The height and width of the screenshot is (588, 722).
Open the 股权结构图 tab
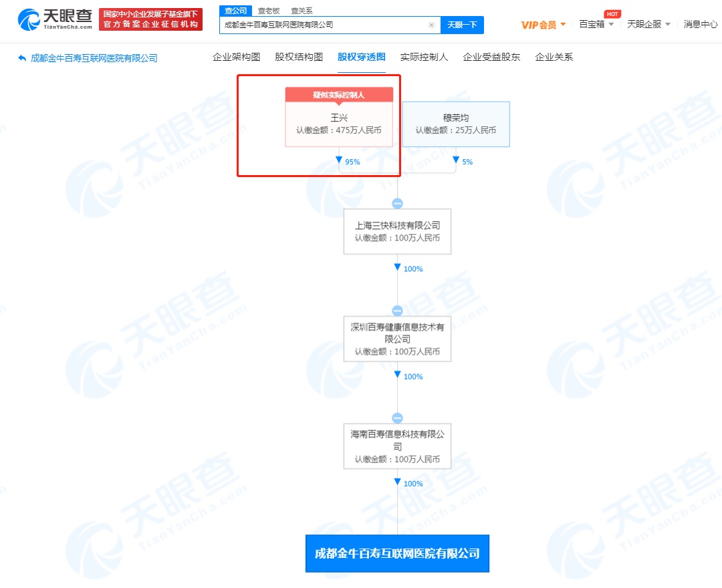(x=299, y=57)
